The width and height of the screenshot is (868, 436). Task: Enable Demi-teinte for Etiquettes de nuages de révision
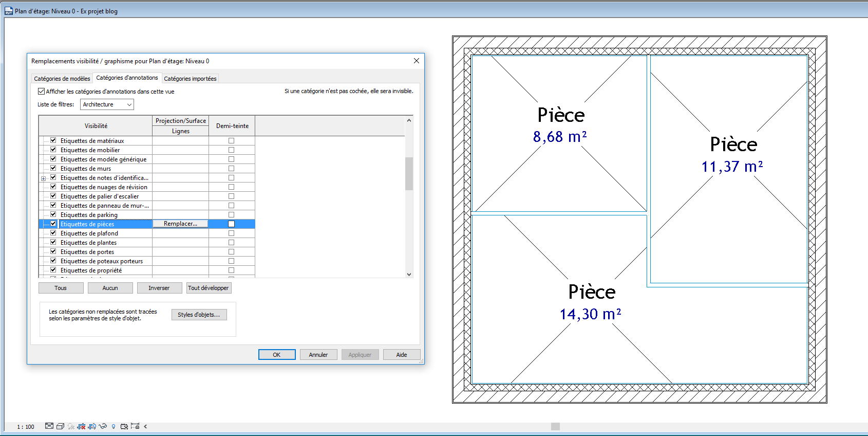tap(231, 187)
